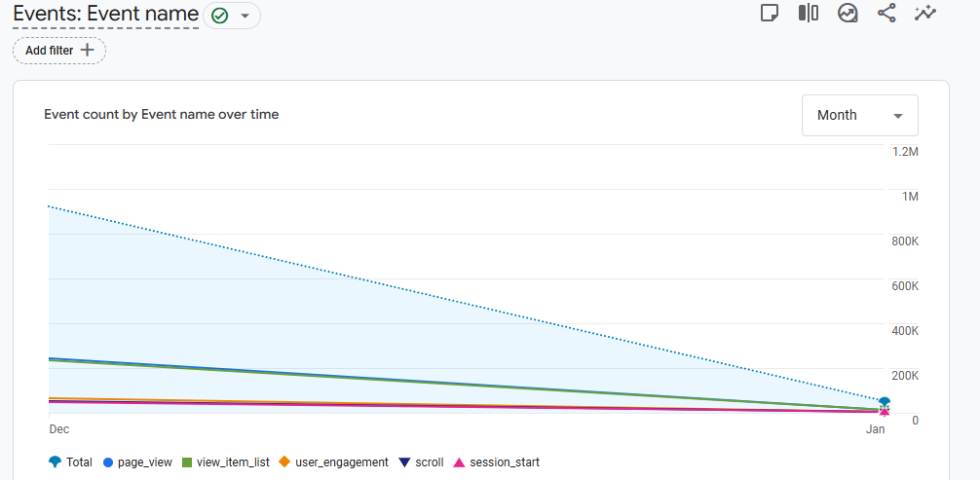
Task: Click the Add filter button
Action: coord(59,50)
